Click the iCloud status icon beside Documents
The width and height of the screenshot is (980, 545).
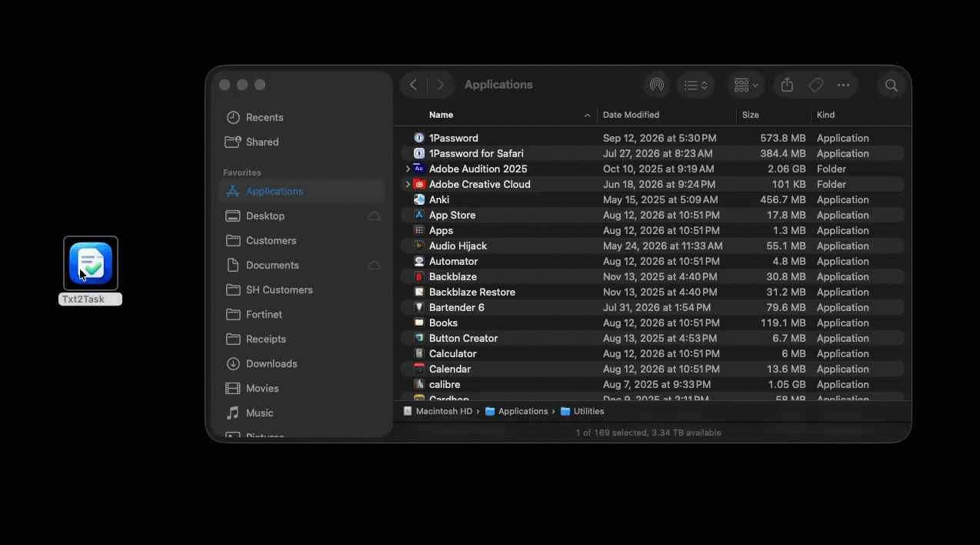[x=374, y=266]
